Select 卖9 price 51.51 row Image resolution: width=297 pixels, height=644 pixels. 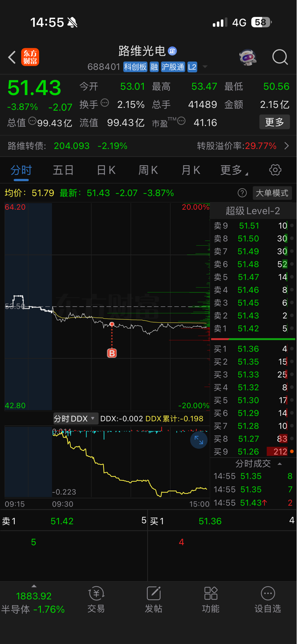(x=253, y=225)
